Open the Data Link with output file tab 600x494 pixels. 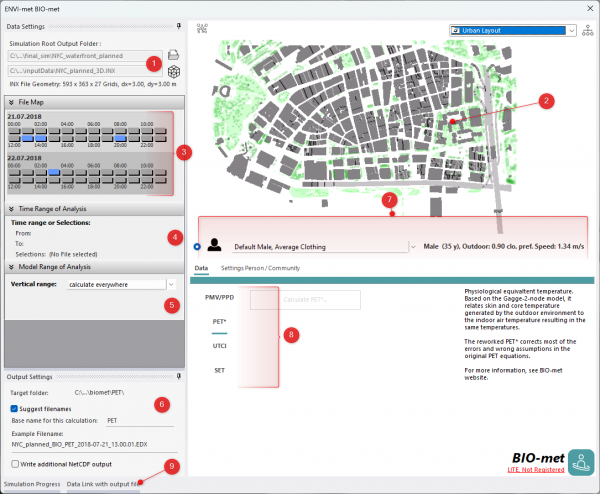[97, 483]
